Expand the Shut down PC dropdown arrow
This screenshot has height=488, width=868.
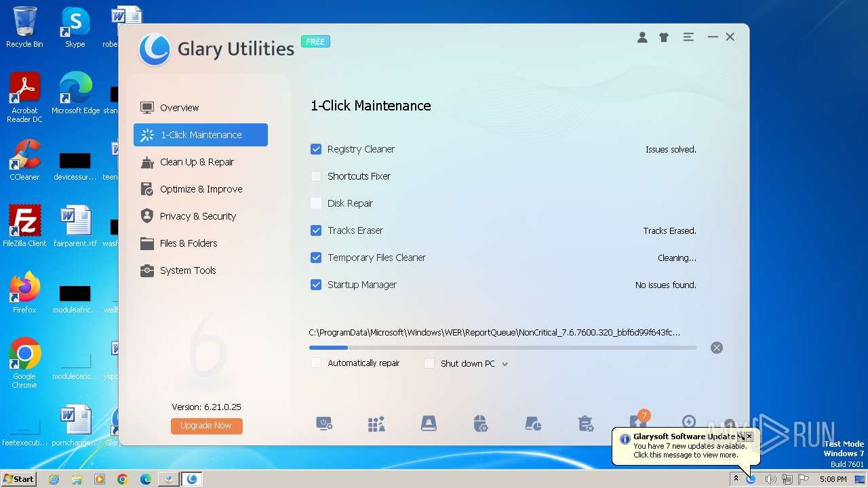[x=505, y=364]
